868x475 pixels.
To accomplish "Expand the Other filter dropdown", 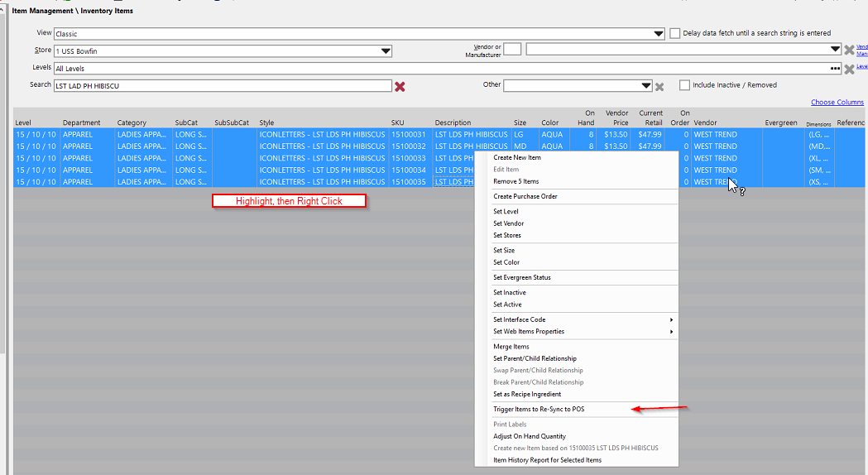I will (646, 86).
